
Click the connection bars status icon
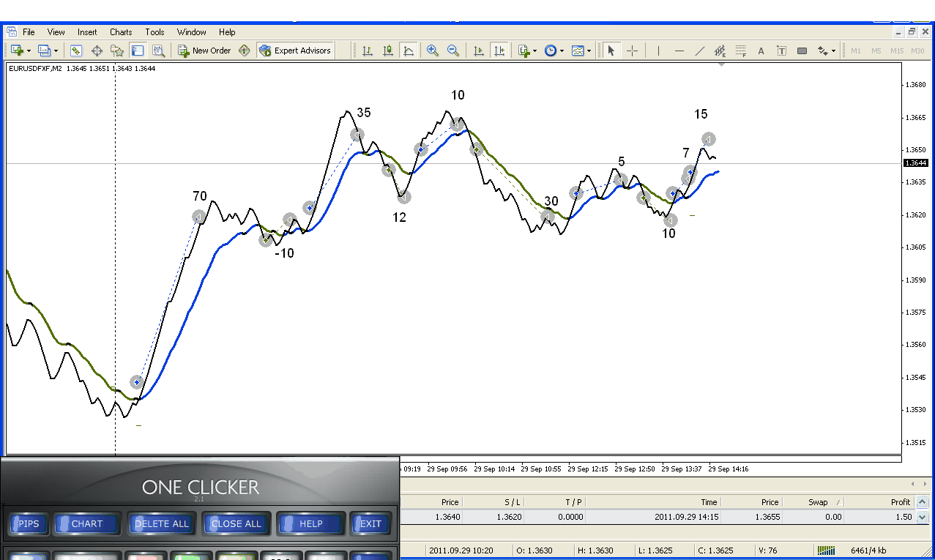826,550
